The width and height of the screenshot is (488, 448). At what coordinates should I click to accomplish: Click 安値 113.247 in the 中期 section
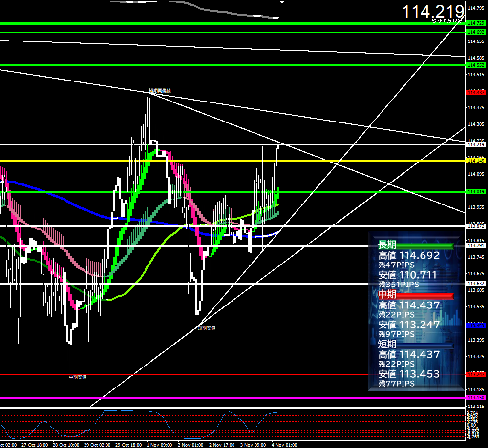pyautogui.click(x=409, y=325)
